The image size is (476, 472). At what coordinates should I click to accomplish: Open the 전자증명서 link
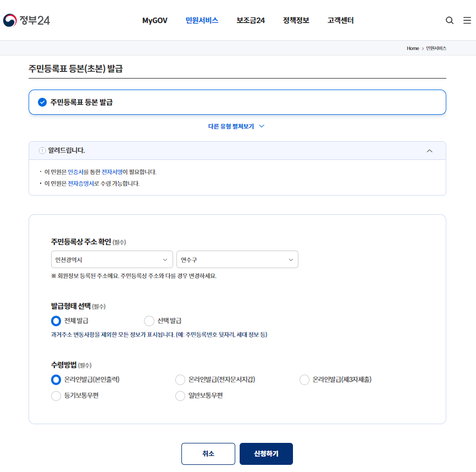(81, 184)
